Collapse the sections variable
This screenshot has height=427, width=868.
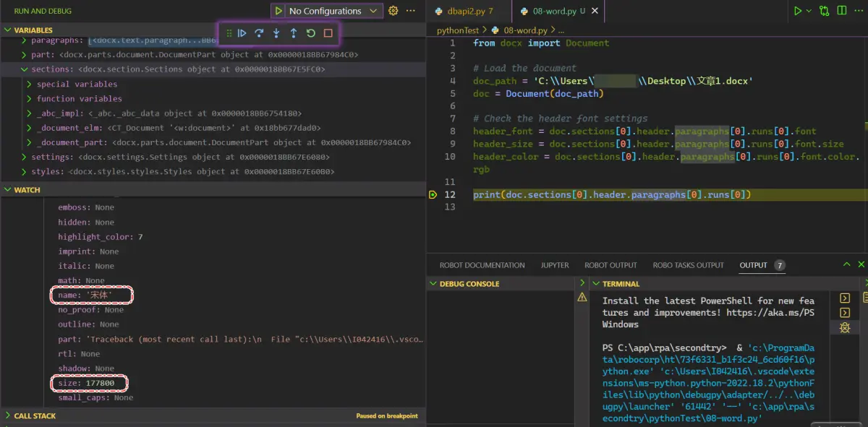[x=25, y=69]
